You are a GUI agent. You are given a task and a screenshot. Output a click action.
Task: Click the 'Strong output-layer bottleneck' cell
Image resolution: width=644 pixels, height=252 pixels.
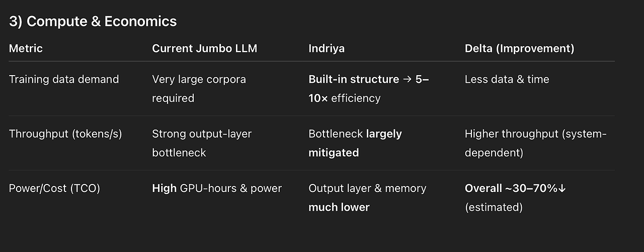202,143
